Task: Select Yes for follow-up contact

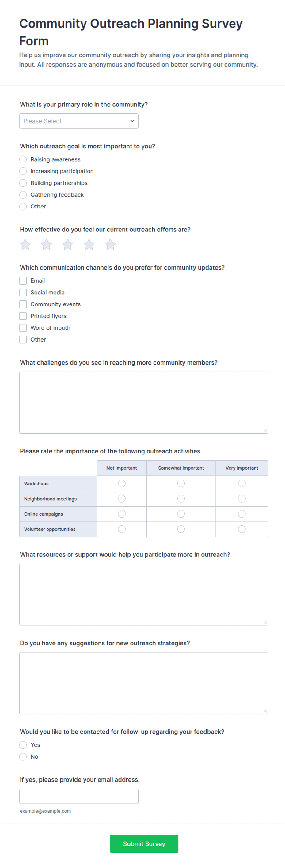Action: coord(23,745)
